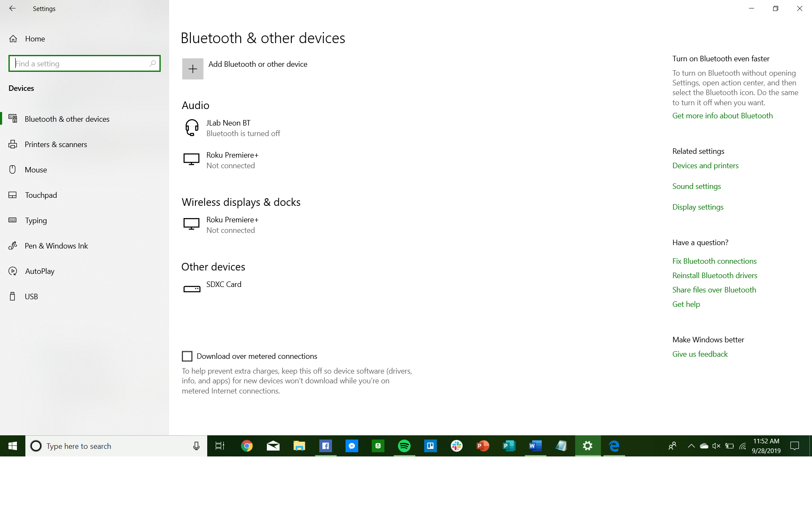Open Microsoft Edge from the taskbar

click(x=614, y=446)
